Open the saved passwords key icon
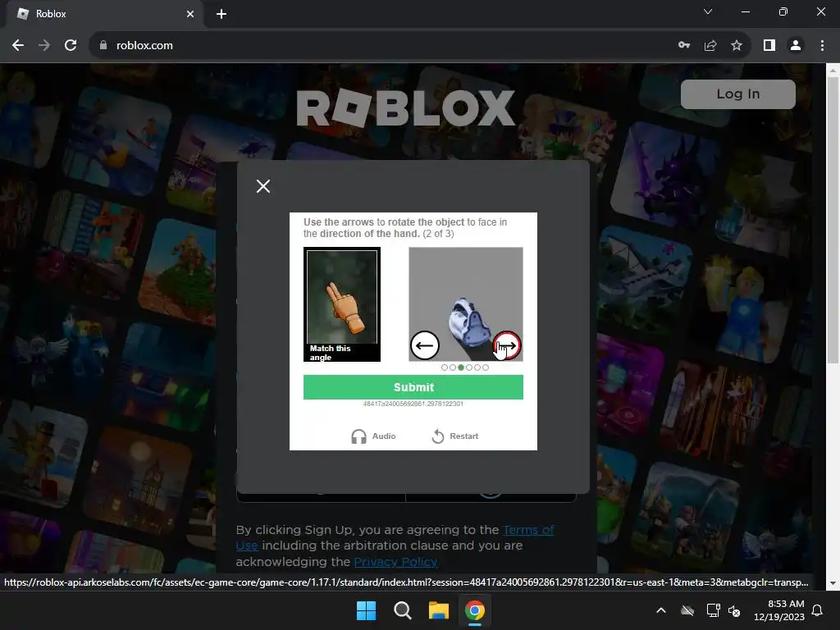This screenshot has height=630, width=840. (684, 46)
